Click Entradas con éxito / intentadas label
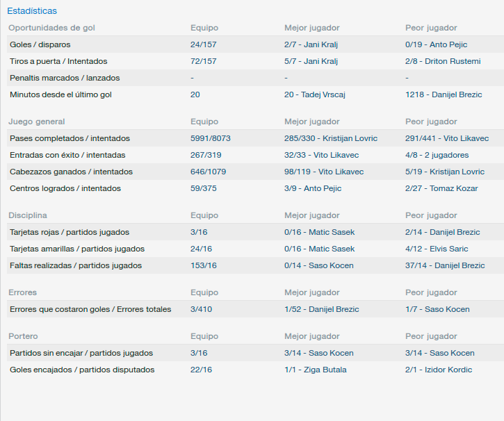The image size is (504, 421). coord(67,155)
